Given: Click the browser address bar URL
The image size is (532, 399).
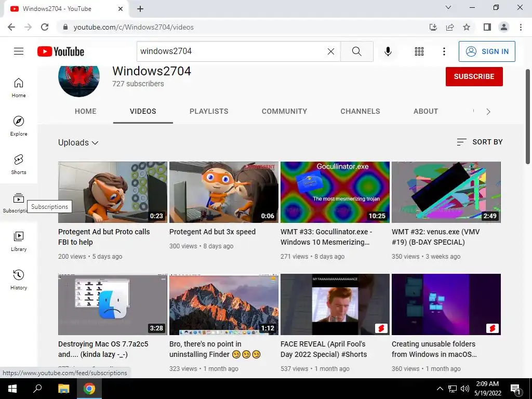Looking at the screenshot, I should point(134,27).
